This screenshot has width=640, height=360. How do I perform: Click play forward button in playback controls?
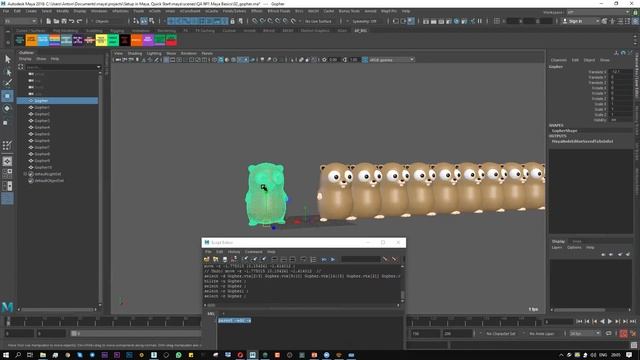click(610, 321)
